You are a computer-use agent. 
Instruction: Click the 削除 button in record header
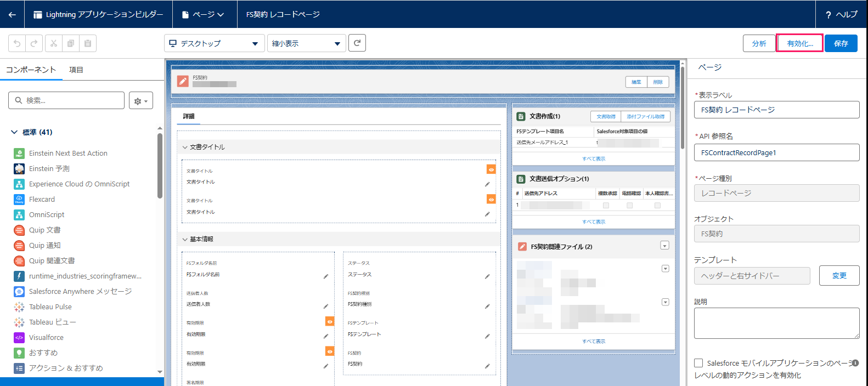[x=658, y=82]
